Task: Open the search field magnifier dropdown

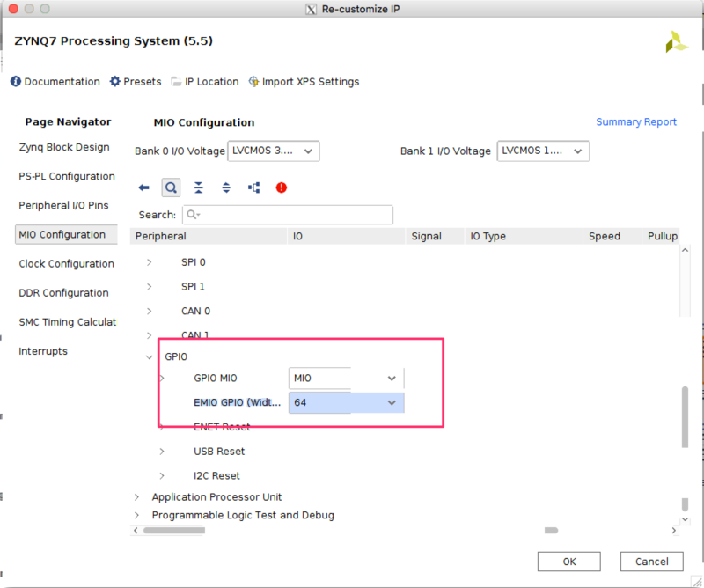Action: 194,215
